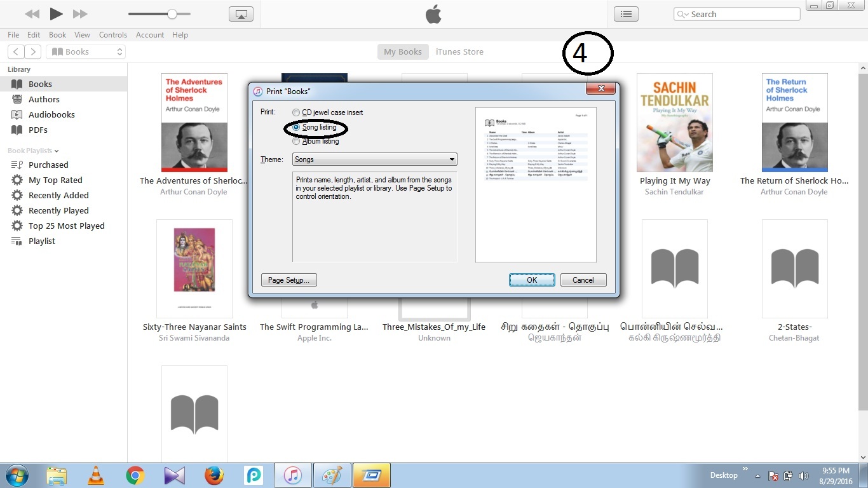Click the Windows Start button
This screenshot has height=488, width=868.
click(x=17, y=475)
